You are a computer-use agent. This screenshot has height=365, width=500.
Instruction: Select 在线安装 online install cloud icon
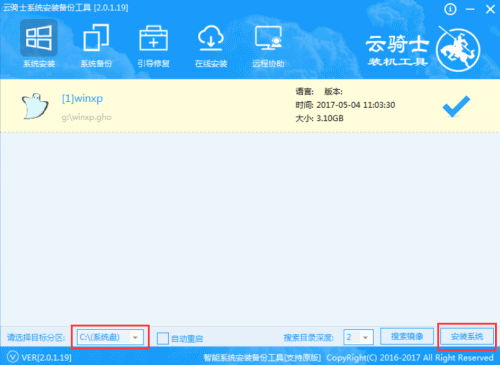click(x=211, y=45)
